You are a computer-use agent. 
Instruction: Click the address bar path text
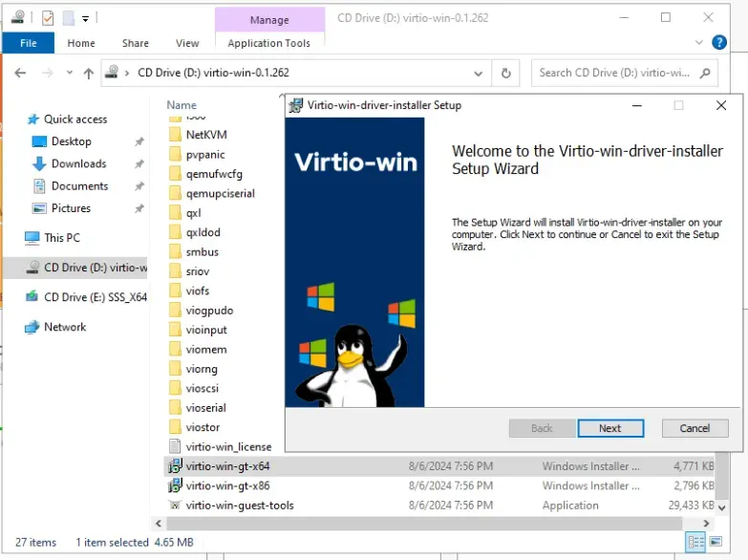[213, 73]
